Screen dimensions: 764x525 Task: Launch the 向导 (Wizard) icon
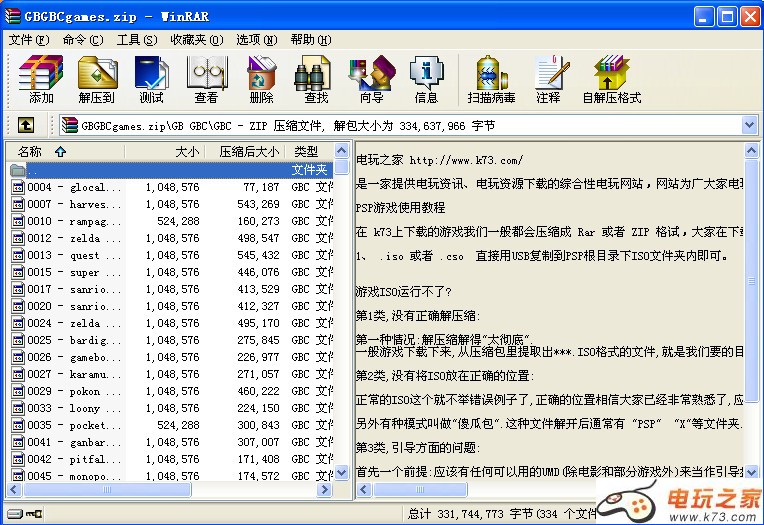coord(371,78)
